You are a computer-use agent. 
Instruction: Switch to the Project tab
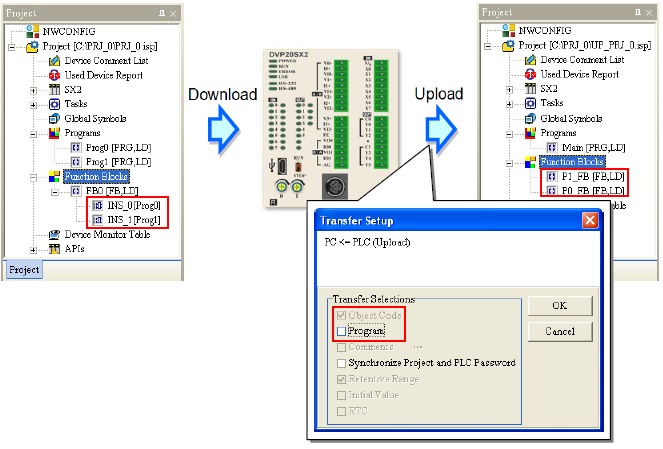pyautogui.click(x=24, y=270)
